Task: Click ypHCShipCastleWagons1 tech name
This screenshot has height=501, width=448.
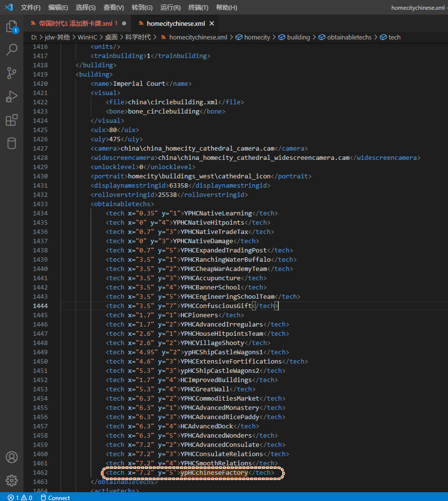Action: (x=224, y=352)
